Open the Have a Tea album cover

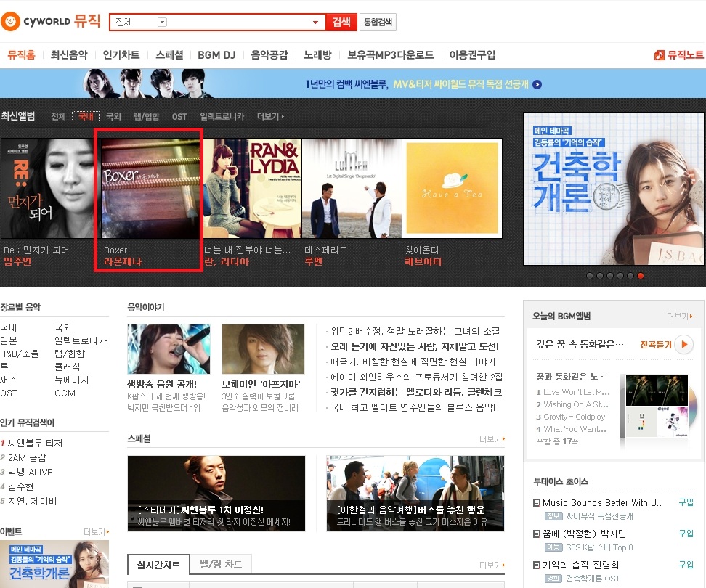(452, 189)
